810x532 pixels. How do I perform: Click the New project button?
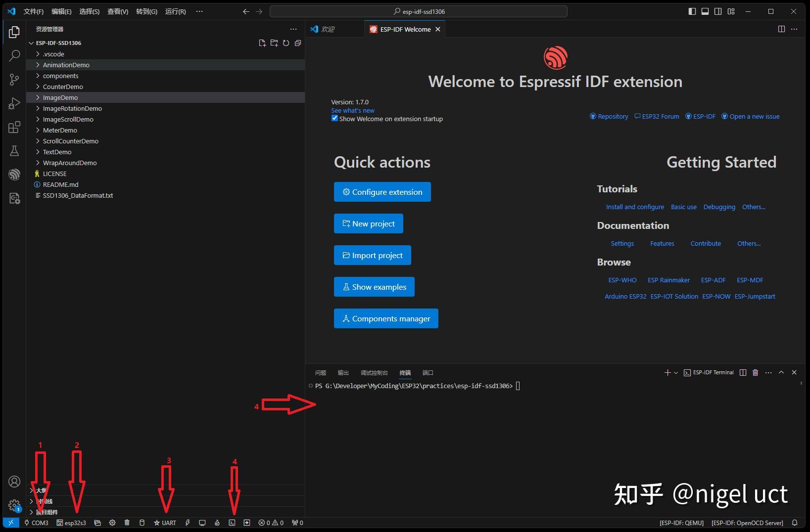[368, 223]
